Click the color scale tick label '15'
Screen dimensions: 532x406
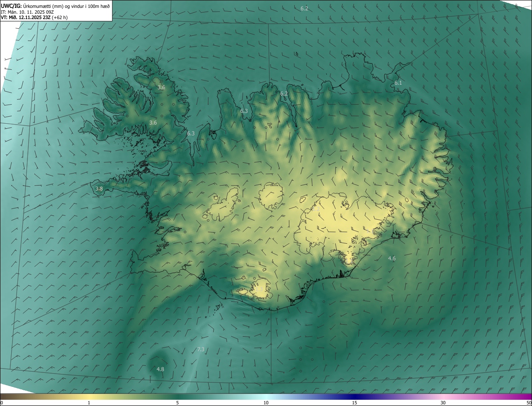coord(355,403)
